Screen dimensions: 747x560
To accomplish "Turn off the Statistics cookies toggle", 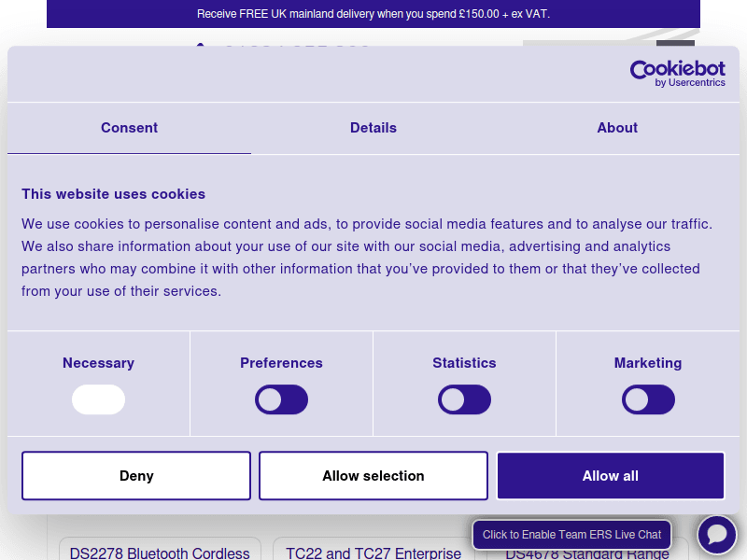I will click(x=464, y=399).
